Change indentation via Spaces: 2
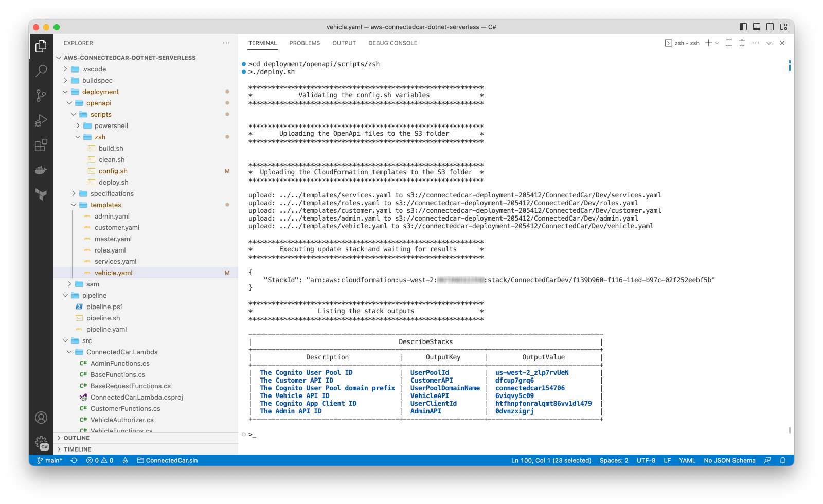The height and width of the screenshot is (504, 823). click(614, 460)
